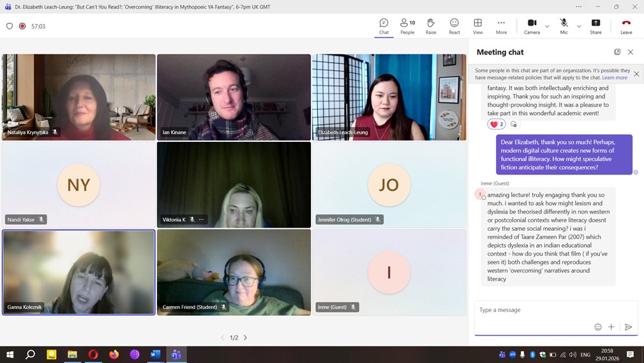Open the View layout options
The height and width of the screenshot is (363, 644).
point(477,26)
